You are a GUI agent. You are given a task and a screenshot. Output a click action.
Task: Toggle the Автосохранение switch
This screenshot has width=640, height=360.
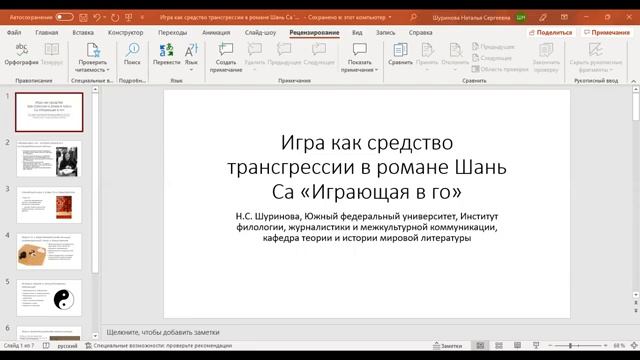(x=64, y=17)
